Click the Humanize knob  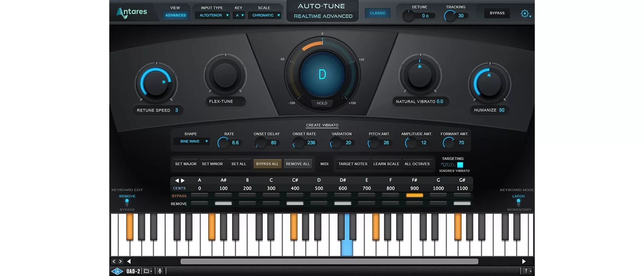click(490, 84)
